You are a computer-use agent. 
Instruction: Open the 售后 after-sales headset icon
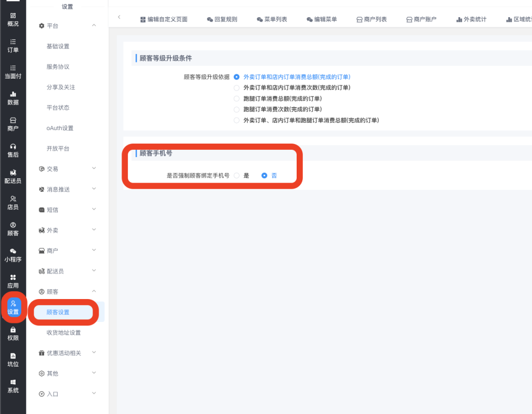coord(13,147)
